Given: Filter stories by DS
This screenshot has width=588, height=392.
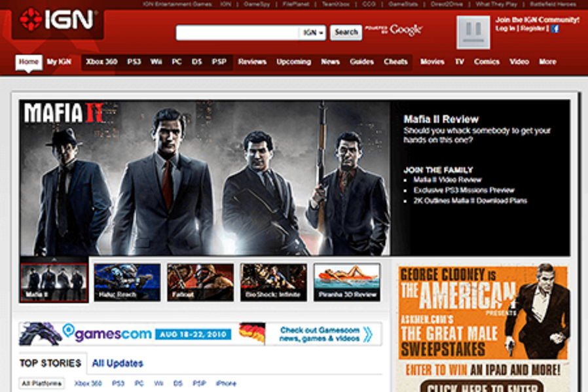Looking at the screenshot, I should (x=177, y=383).
